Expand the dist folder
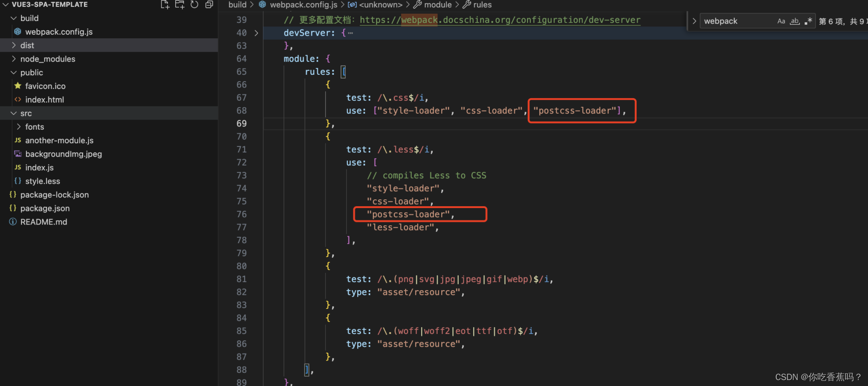Image resolution: width=868 pixels, height=386 pixels. 14,45
